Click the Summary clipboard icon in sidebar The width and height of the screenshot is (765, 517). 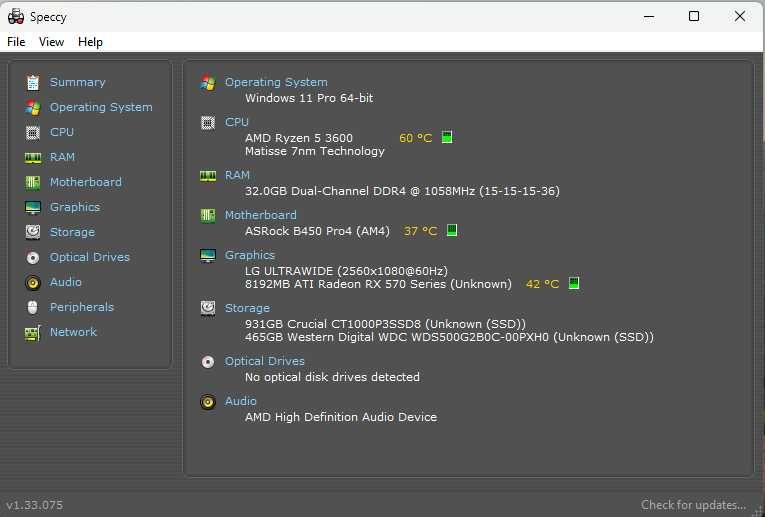point(33,82)
